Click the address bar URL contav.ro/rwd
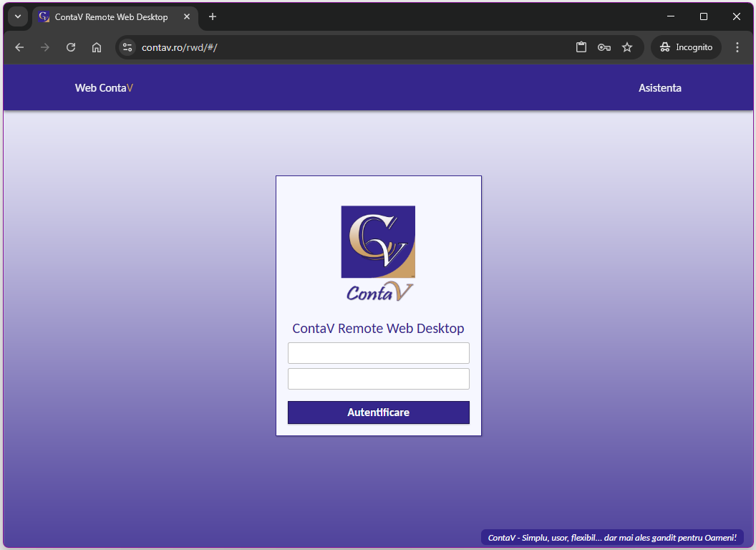 [179, 47]
